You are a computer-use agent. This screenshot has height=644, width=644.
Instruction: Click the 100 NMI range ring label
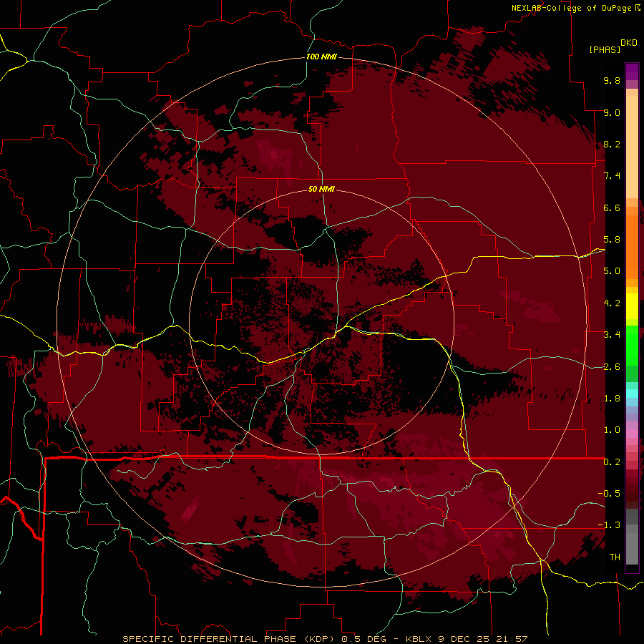321,57
